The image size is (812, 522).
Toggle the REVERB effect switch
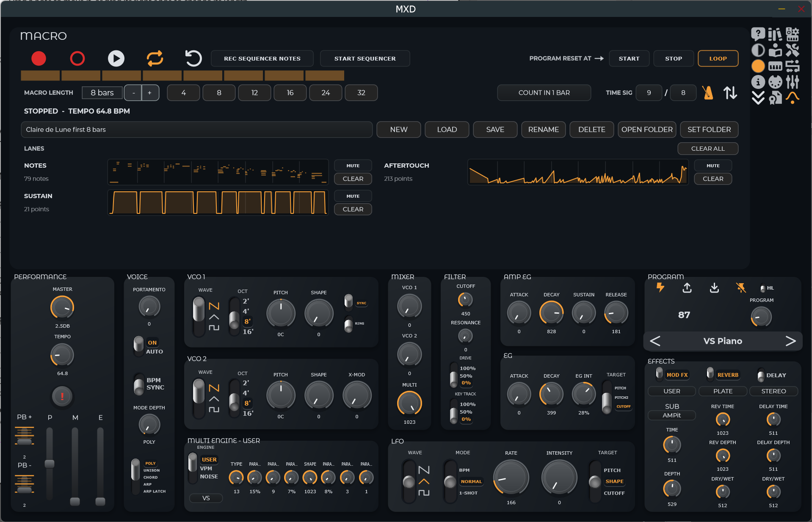click(x=710, y=373)
